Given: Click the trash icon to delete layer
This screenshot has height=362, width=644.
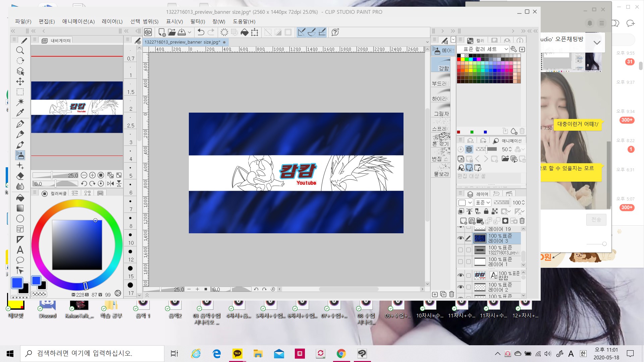Looking at the screenshot, I should click(x=522, y=221).
